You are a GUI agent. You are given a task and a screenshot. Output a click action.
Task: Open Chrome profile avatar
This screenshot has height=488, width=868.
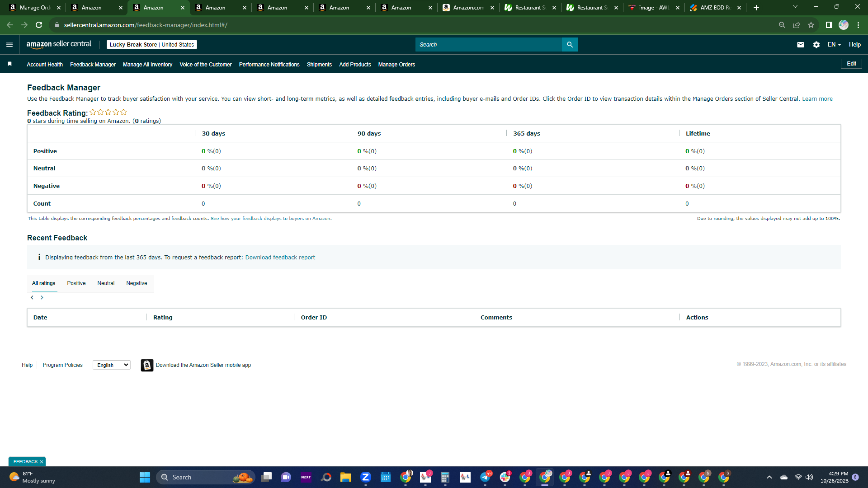point(844,25)
